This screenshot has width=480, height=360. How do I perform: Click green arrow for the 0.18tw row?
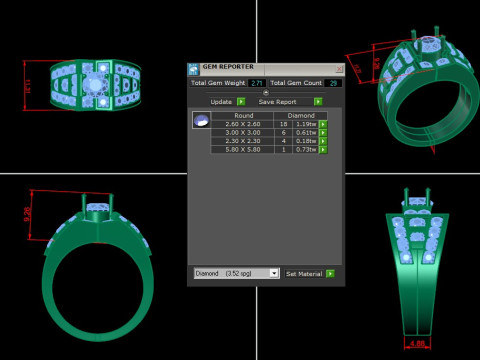tap(323, 141)
